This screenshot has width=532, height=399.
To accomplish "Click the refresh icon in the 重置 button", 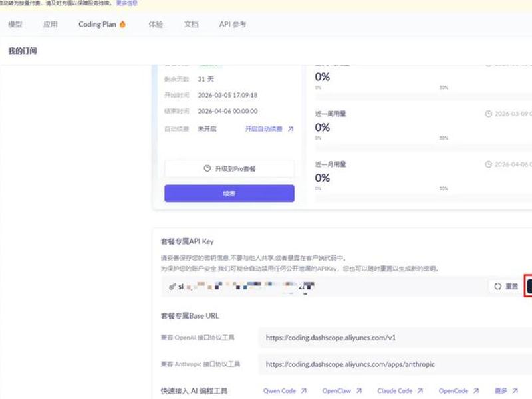I will [x=497, y=287].
